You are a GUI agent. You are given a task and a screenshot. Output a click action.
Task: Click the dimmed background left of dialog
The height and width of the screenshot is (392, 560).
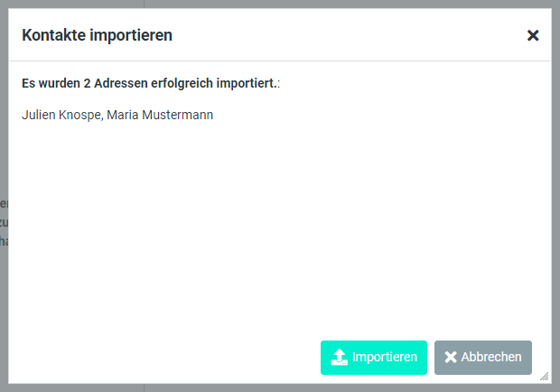4,271
